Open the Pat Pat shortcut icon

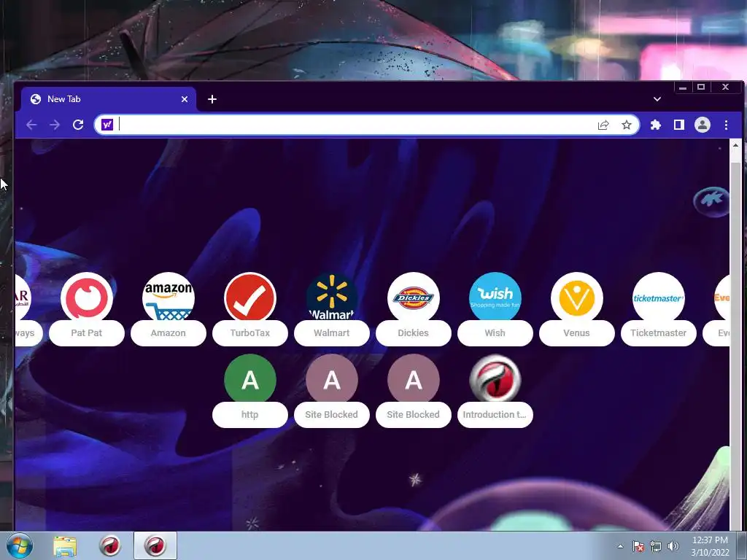[x=87, y=297]
